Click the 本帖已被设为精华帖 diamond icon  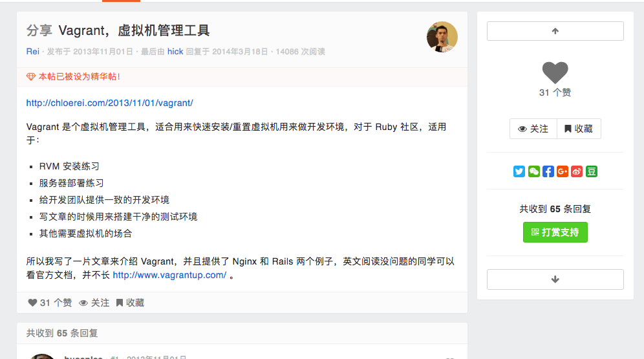[31, 77]
